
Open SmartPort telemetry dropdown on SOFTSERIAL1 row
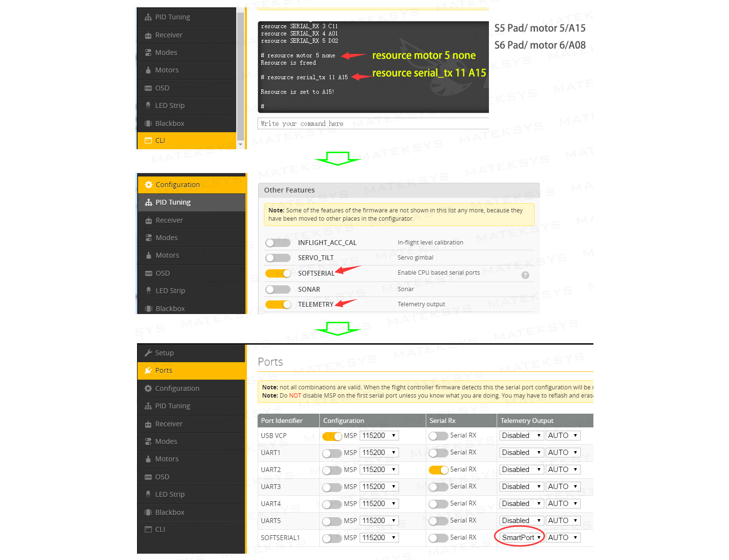(521, 538)
